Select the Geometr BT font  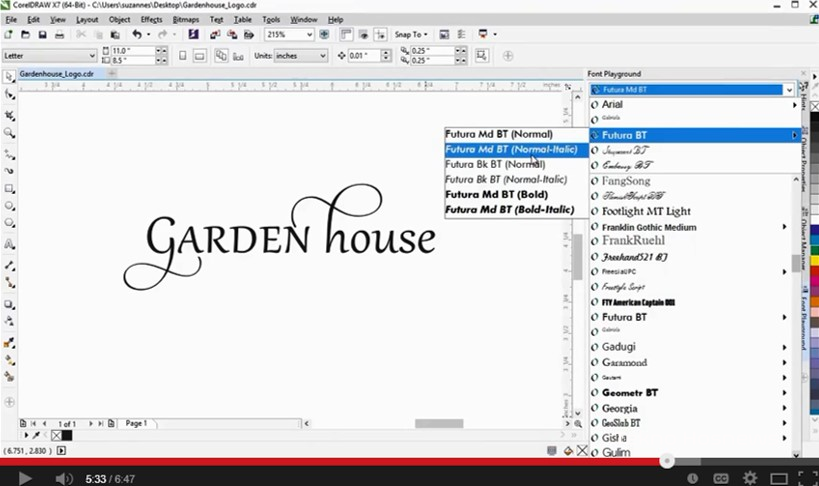[x=629, y=392]
